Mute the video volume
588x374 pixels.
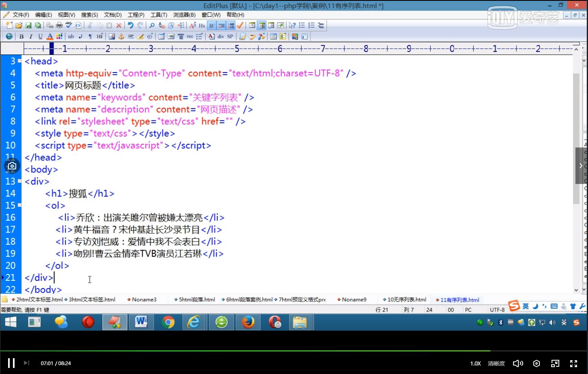pyautogui.click(x=518, y=363)
